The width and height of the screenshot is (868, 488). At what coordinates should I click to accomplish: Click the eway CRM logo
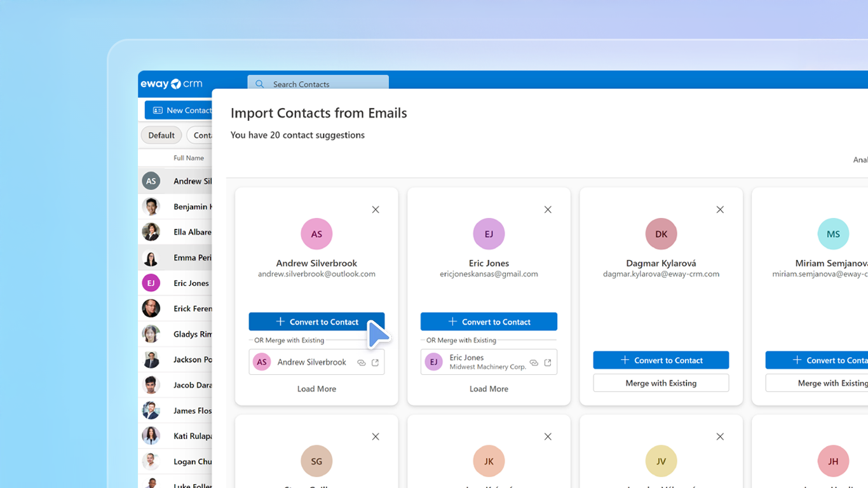coord(172,83)
